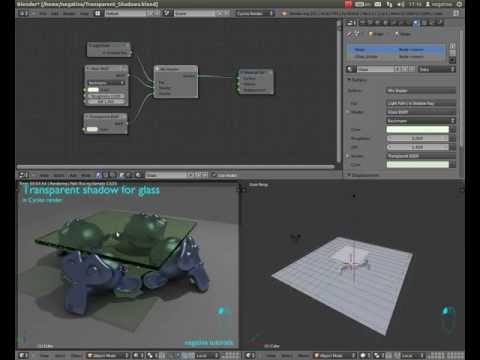The width and height of the screenshot is (480, 360).
Task: Open the right viewport's editor type selector
Action: (x=250, y=355)
